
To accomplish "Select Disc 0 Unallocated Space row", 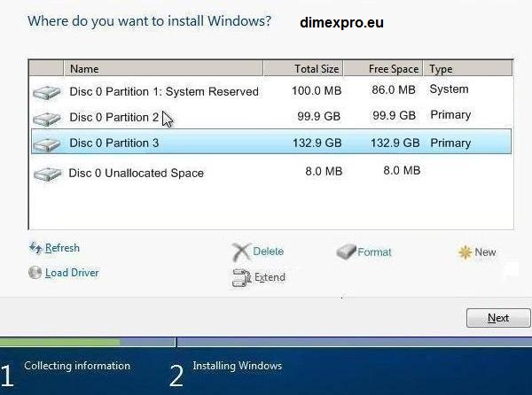I will pyautogui.click(x=270, y=173).
